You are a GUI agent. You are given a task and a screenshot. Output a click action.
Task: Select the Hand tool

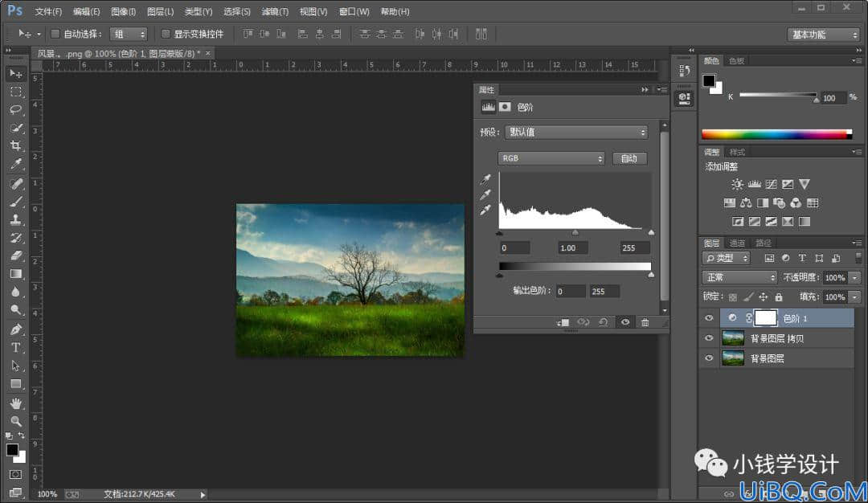click(16, 403)
